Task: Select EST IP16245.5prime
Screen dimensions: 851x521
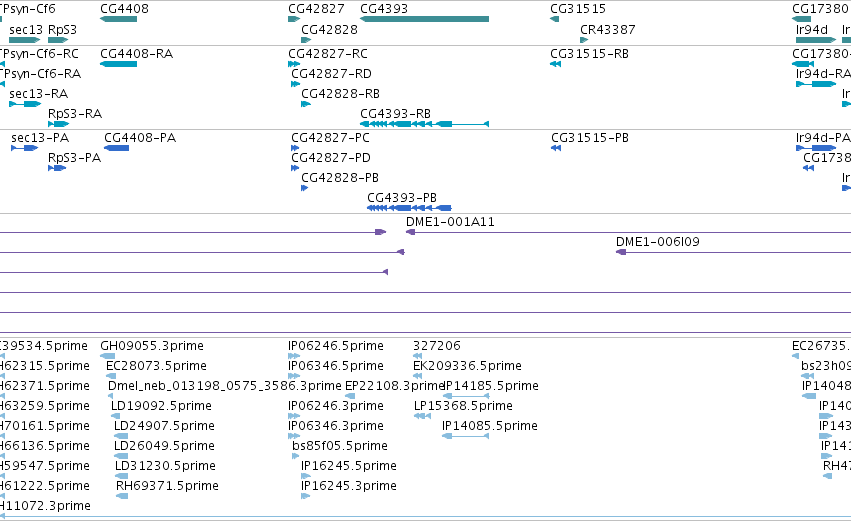Action: point(349,467)
